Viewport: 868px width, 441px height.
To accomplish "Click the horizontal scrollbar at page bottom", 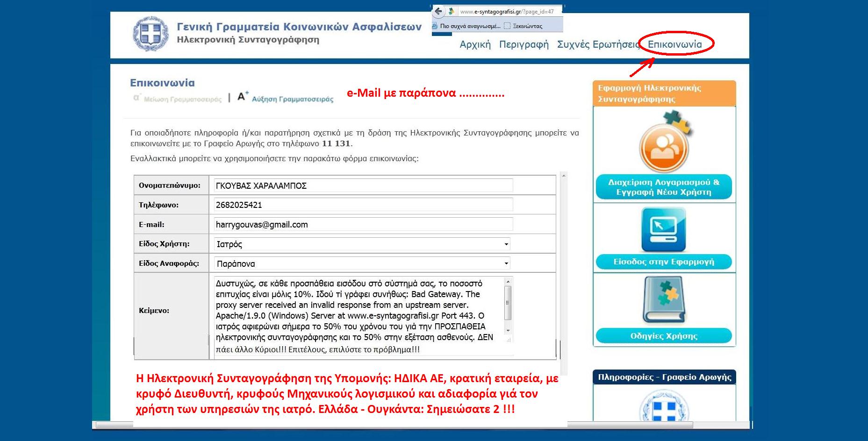I will coord(394,425).
